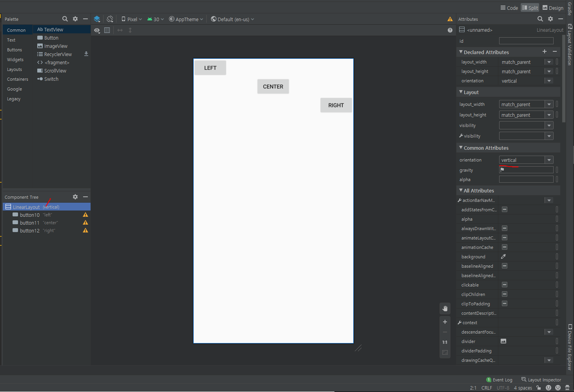Click RIGHT button in design preview

coord(336,105)
